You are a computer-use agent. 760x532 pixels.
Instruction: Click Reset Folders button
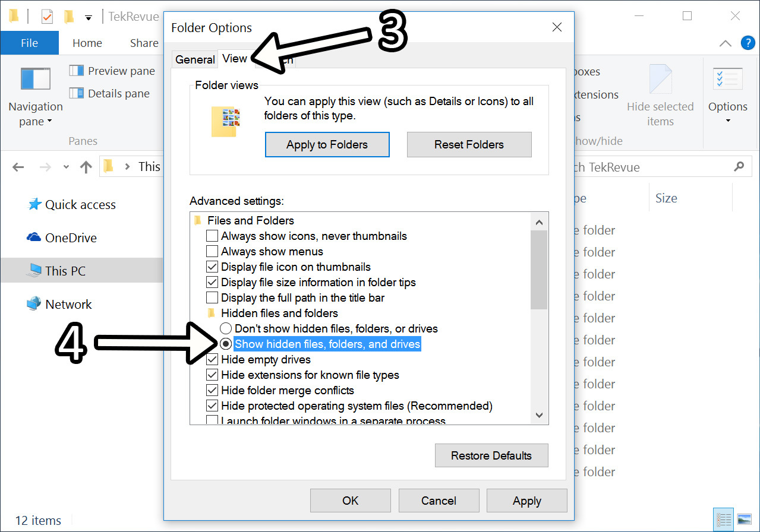469,144
